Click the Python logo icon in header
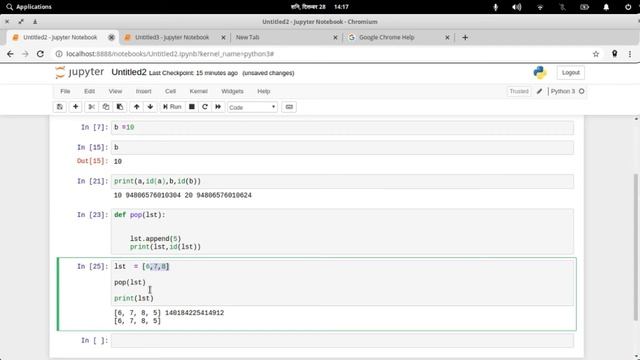The height and width of the screenshot is (360, 640). [x=540, y=73]
